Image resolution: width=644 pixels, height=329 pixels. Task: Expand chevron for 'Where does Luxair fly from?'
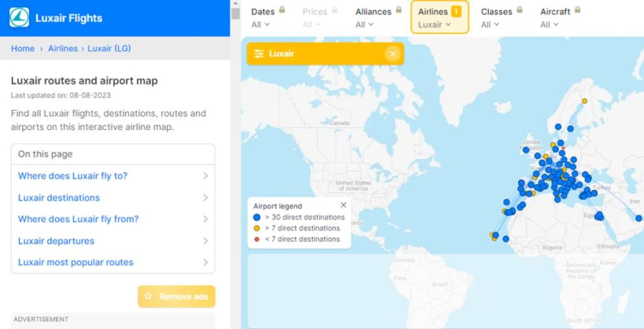[x=206, y=219]
